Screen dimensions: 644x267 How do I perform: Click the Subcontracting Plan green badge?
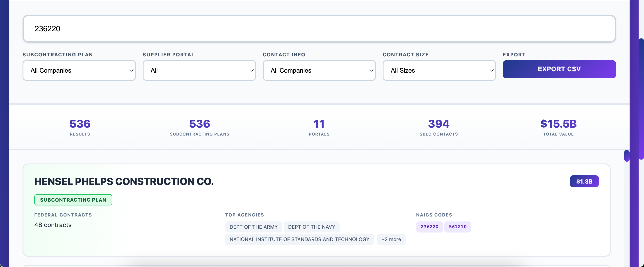click(73, 200)
